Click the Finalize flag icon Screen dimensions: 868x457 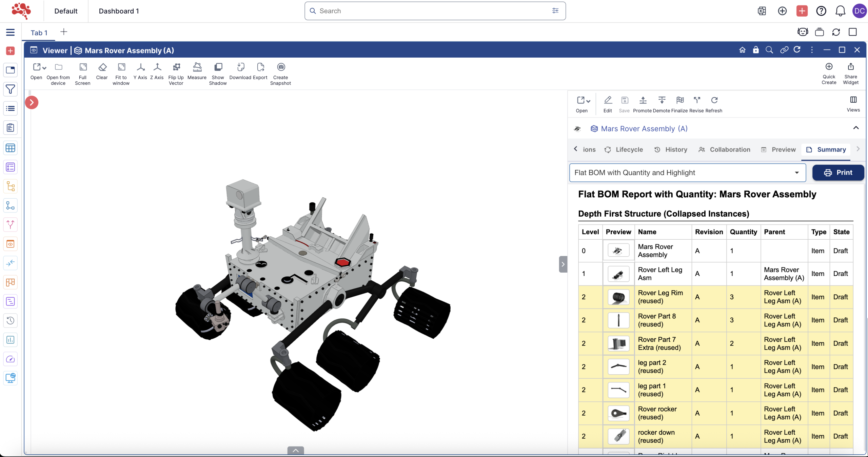(x=679, y=100)
